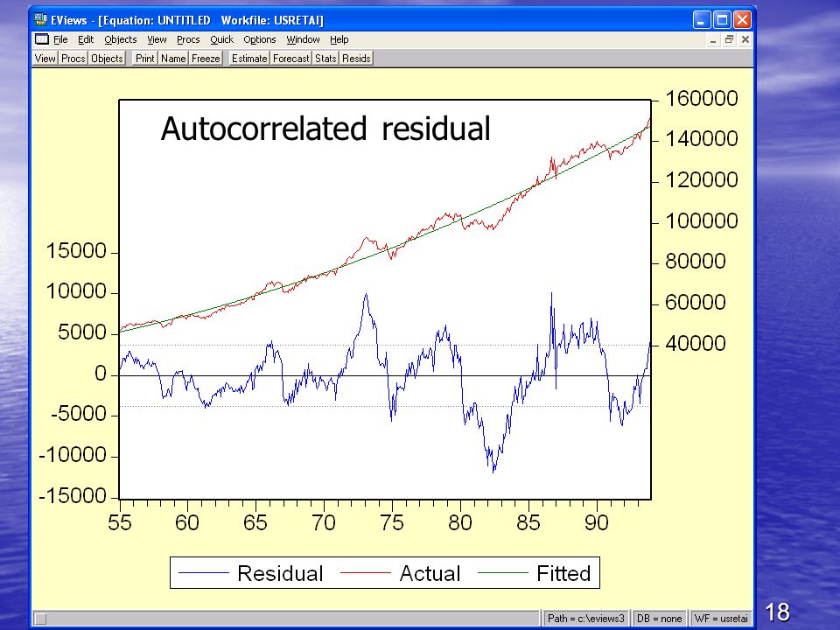Open the Objects menu in menu bar

(121, 39)
